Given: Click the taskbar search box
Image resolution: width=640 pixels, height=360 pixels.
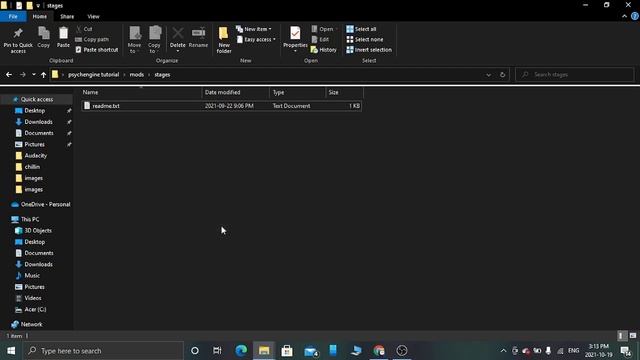Looking at the screenshot, I should pyautogui.click(x=103, y=351).
